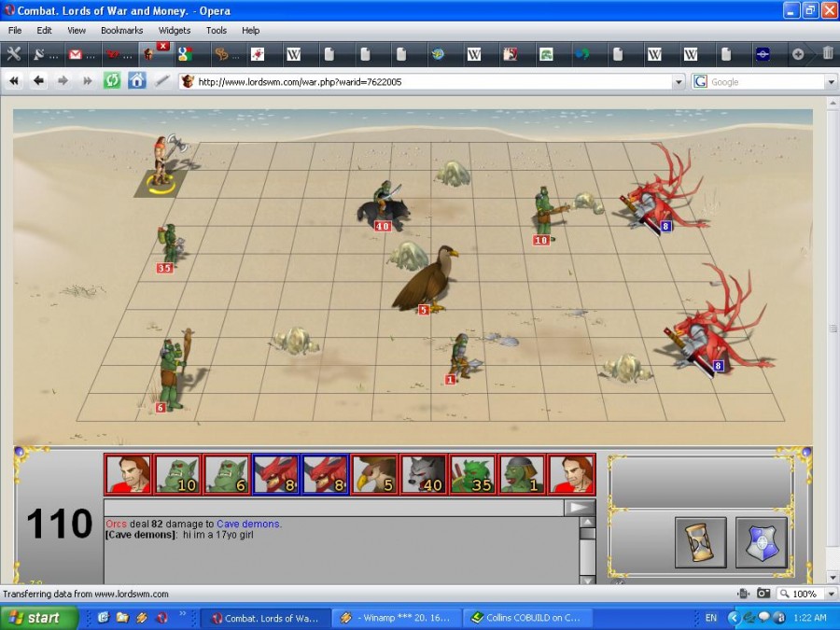The height and width of the screenshot is (630, 840).
Task: Close the active Lords of War tab
Action: pyautogui.click(x=163, y=47)
